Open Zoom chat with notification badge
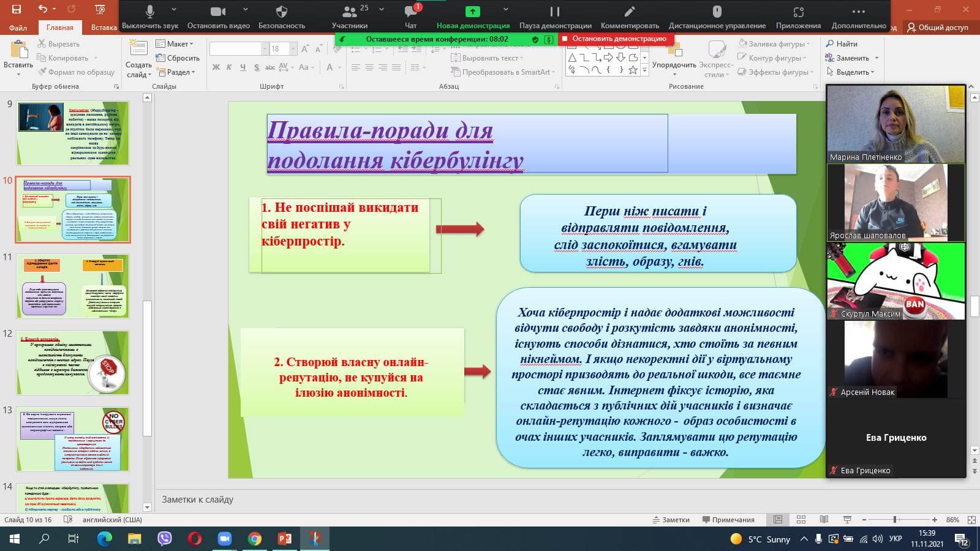Screen dimensions: 980x551 click(411, 17)
